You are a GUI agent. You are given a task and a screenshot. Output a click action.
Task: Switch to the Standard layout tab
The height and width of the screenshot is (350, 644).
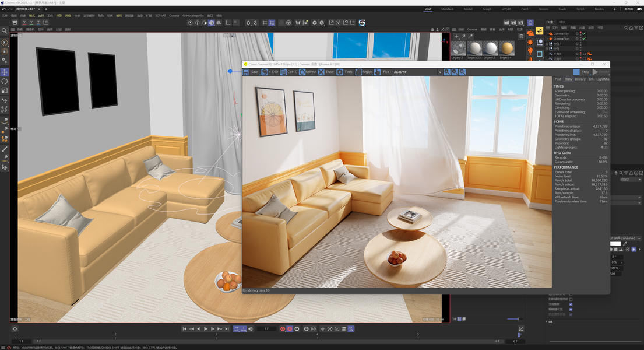point(447,9)
